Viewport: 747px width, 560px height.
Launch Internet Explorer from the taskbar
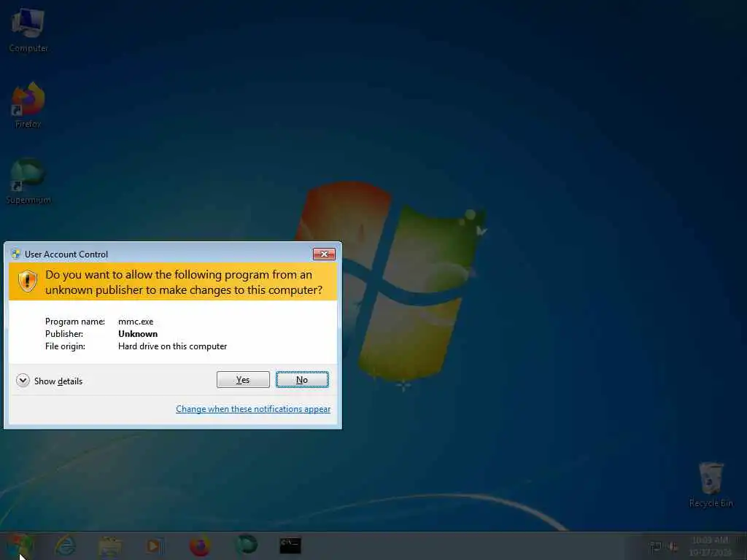(x=65, y=545)
